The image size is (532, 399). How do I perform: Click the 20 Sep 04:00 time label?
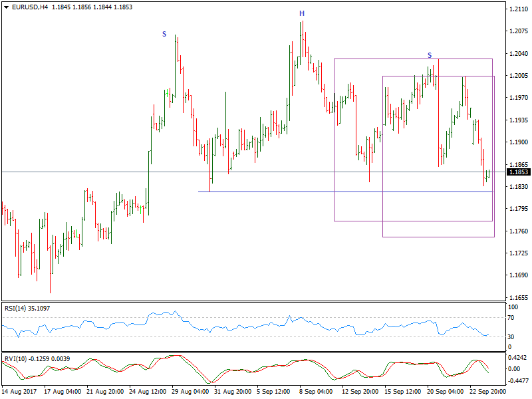pos(445,392)
